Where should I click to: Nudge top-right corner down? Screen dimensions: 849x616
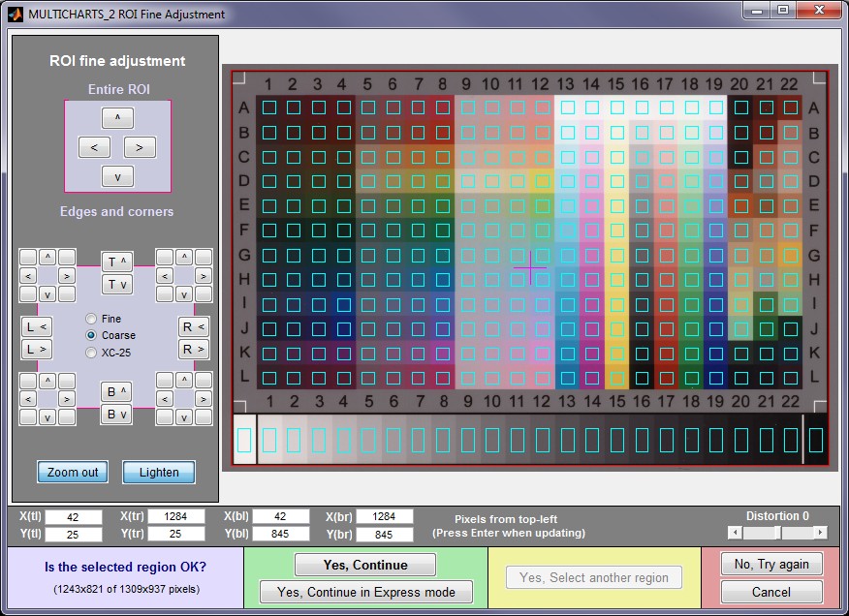(x=184, y=294)
